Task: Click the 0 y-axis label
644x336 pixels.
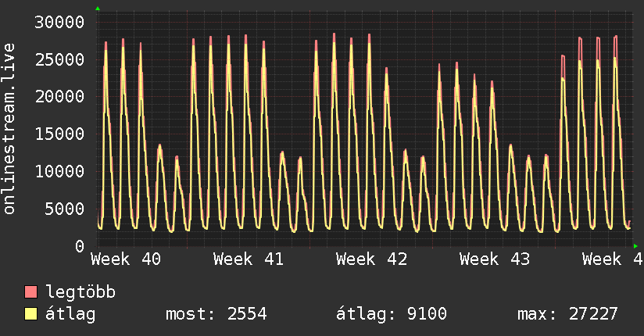Action: pos(80,246)
